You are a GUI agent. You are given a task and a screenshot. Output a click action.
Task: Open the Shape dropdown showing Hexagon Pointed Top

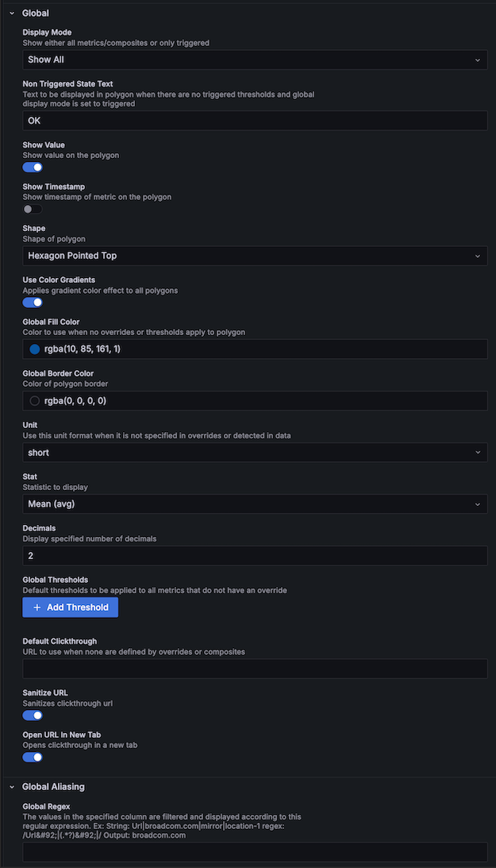[255, 256]
